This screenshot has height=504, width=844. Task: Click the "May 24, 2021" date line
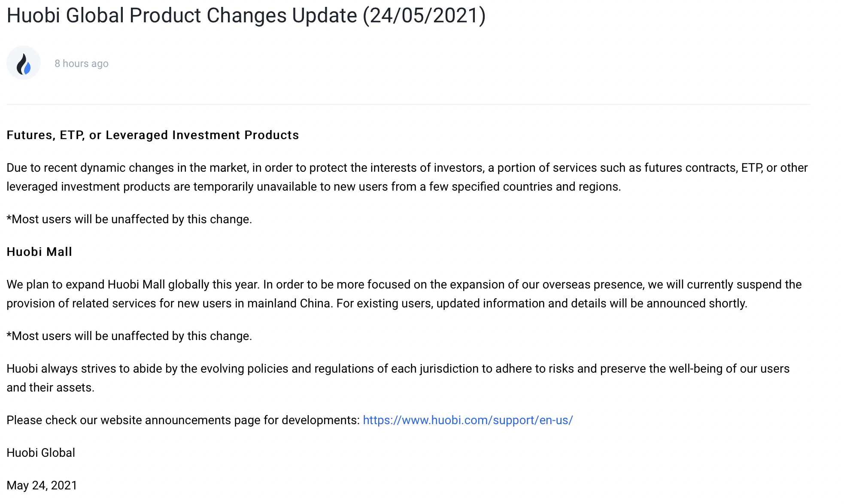coord(42,485)
